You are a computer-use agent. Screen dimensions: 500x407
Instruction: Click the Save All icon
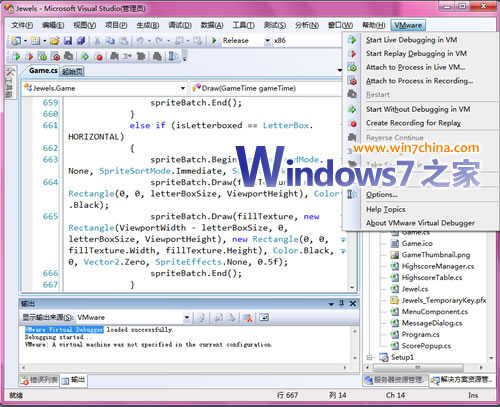[81, 41]
